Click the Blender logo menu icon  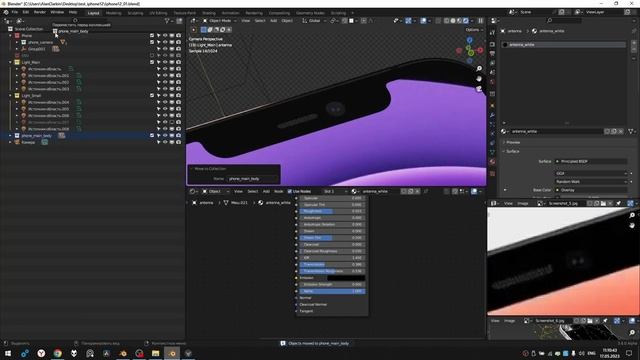[6, 12]
